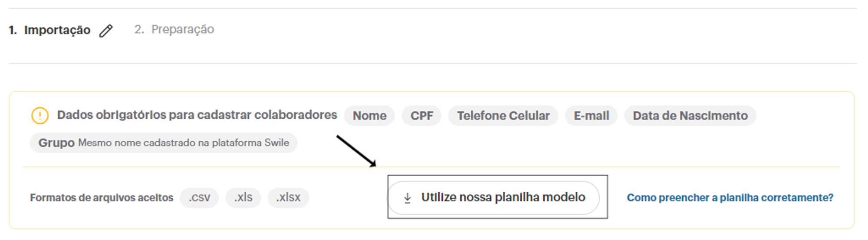
Task: Click the Formatos de arquivos aceitos label
Action: pyautogui.click(x=102, y=198)
